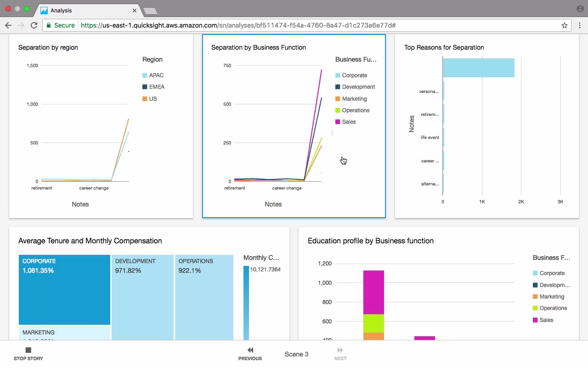Click the Secure padlock site info
Image resolution: width=588 pixels, height=368 pixels.
point(60,25)
